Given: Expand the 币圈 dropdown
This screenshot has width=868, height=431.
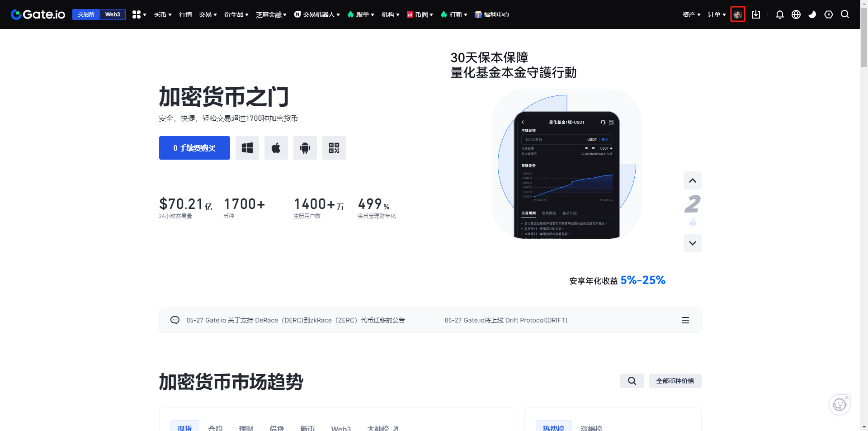Looking at the screenshot, I should tap(420, 14).
